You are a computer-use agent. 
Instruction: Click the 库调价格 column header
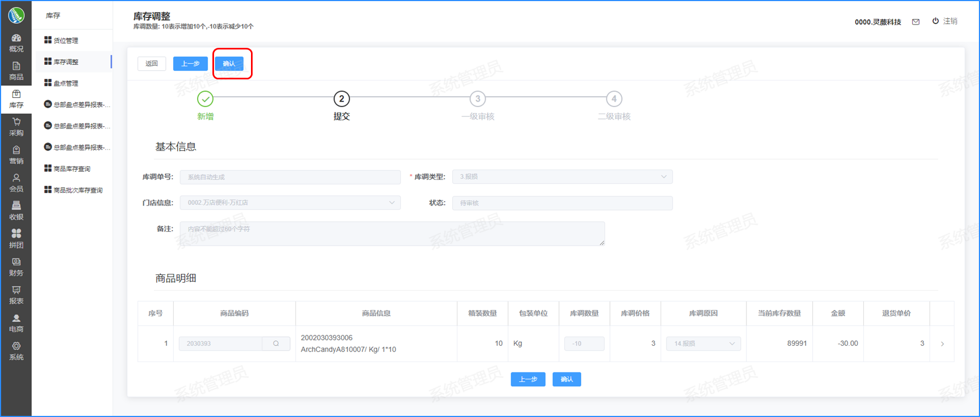click(636, 313)
